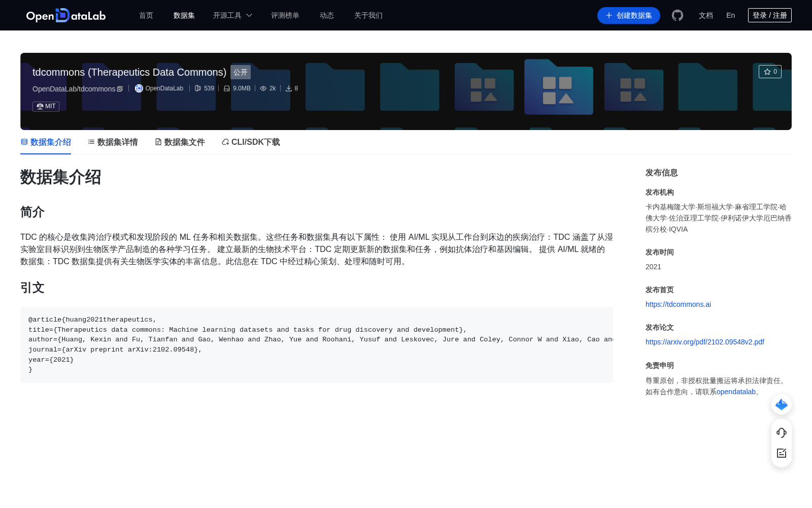Open https://tdcommons.ai homepage link
812x508 pixels.
point(678,304)
